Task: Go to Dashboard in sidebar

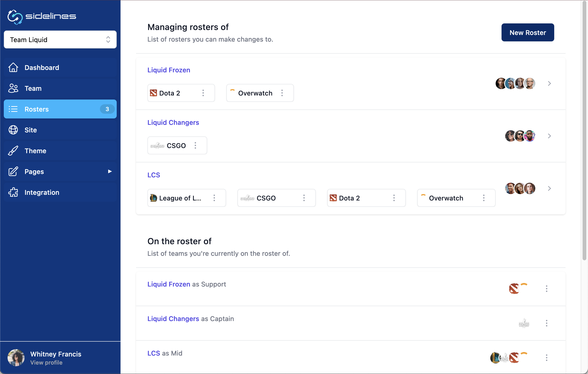Action: point(60,68)
